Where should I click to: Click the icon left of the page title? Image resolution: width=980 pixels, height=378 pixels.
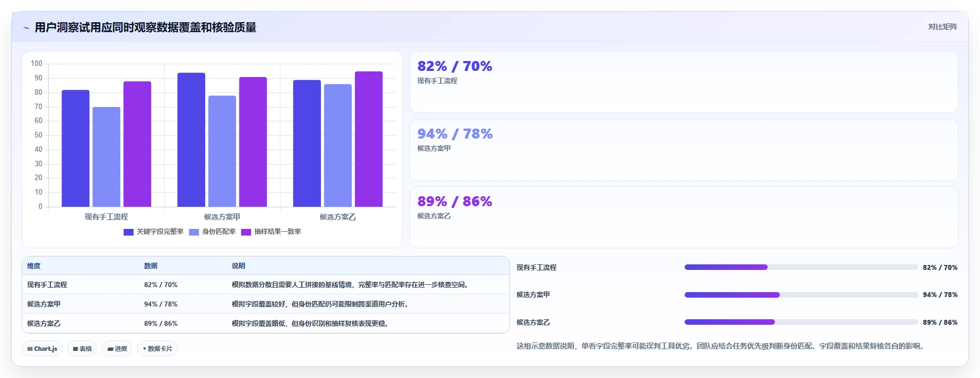pos(26,28)
